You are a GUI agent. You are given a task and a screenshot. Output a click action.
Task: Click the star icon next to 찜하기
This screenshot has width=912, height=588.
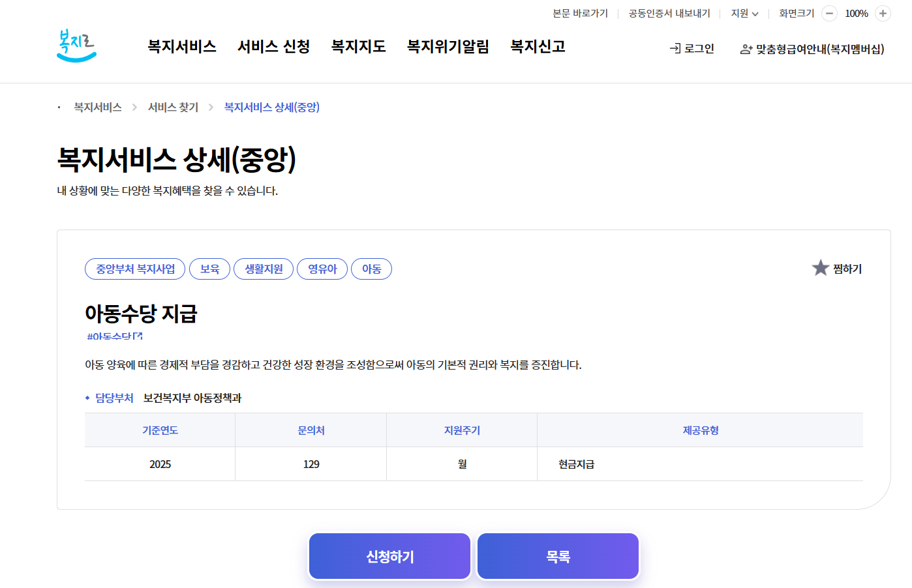click(x=820, y=267)
